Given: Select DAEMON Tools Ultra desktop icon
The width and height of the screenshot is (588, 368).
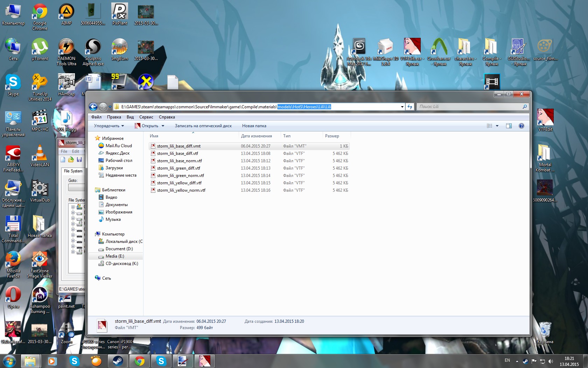Looking at the screenshot, I should 66,52.
